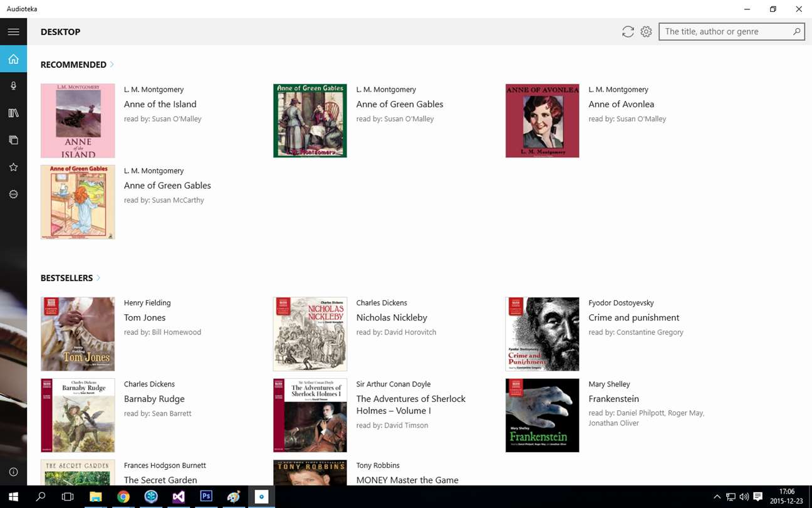The width and height of the screenshot is (812, 508).
Task: Open Photoshop from taskbar
Action: point(206,497)
